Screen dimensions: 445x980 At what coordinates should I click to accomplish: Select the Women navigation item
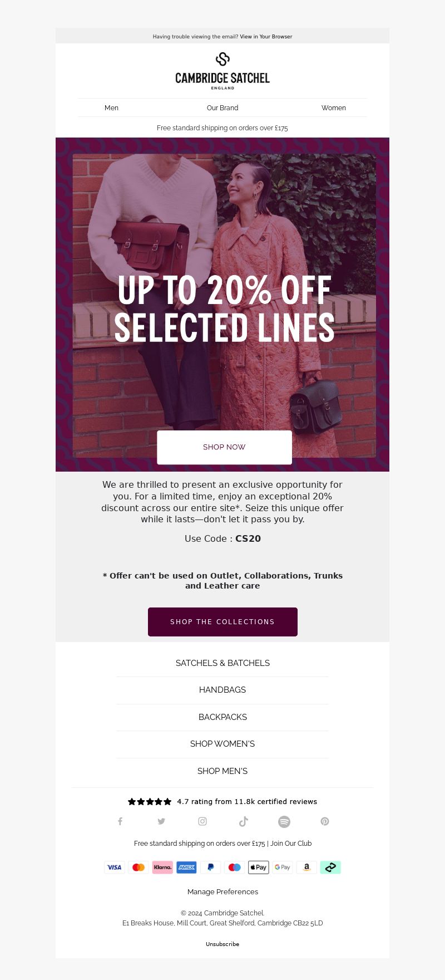click(x=334, y=108)
